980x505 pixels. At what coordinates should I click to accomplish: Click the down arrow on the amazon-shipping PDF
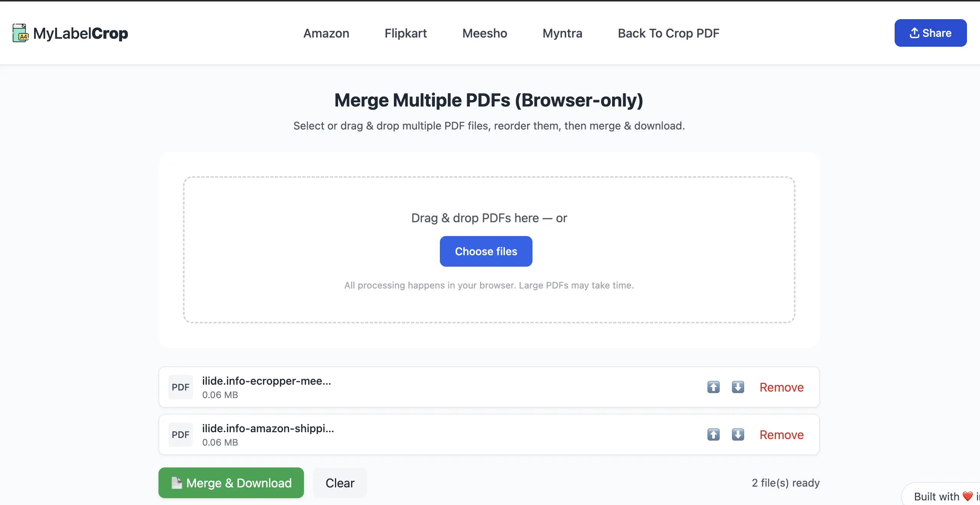(x=738, y=434)
